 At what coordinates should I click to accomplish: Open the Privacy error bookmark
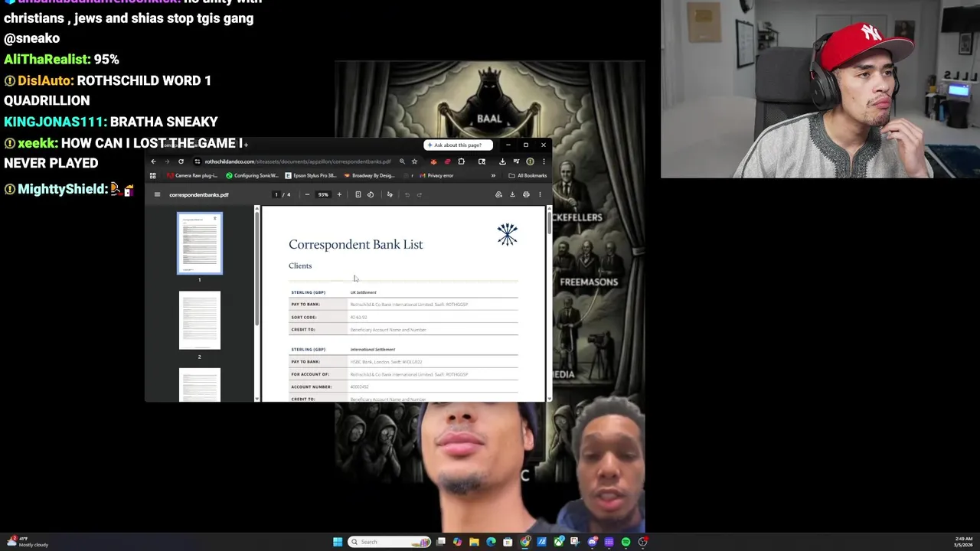click(x=436, y=175)
